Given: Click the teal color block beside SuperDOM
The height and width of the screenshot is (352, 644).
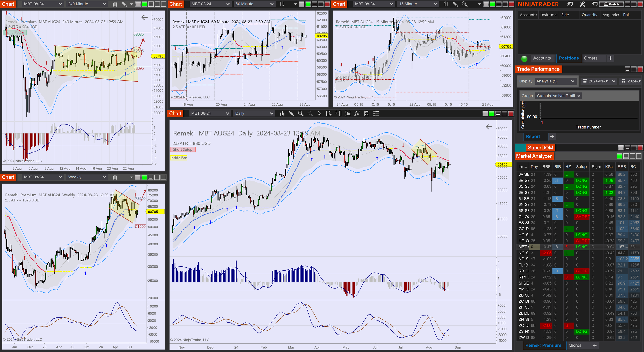Looking at the screenshot, I should 520,148.
